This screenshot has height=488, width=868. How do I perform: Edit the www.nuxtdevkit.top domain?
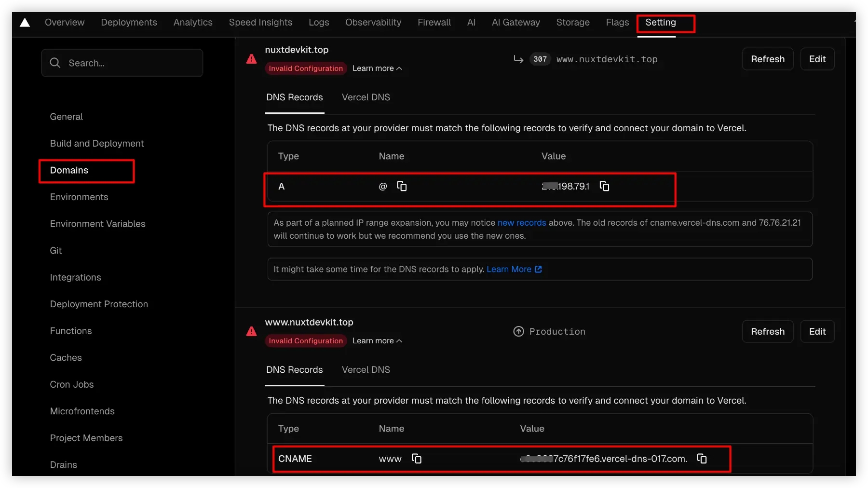pos(817,332)
